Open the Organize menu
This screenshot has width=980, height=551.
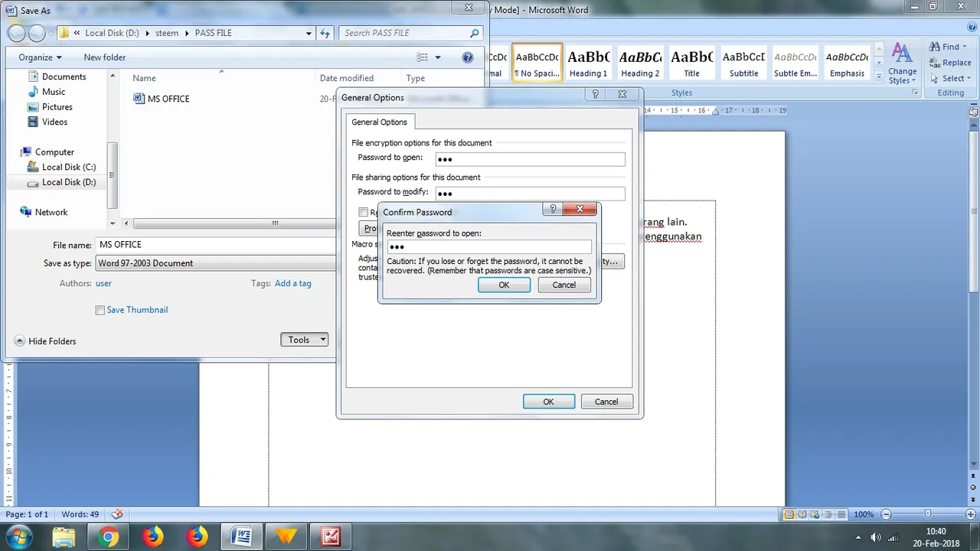tap(40, 57)
